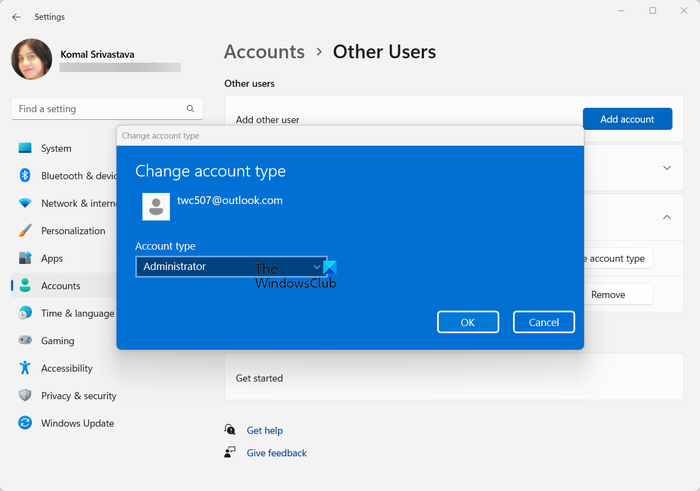Viewport: 700px width, 491px height.
Task: Open the Account type Administrator dropdown
Action: [231, 266]
